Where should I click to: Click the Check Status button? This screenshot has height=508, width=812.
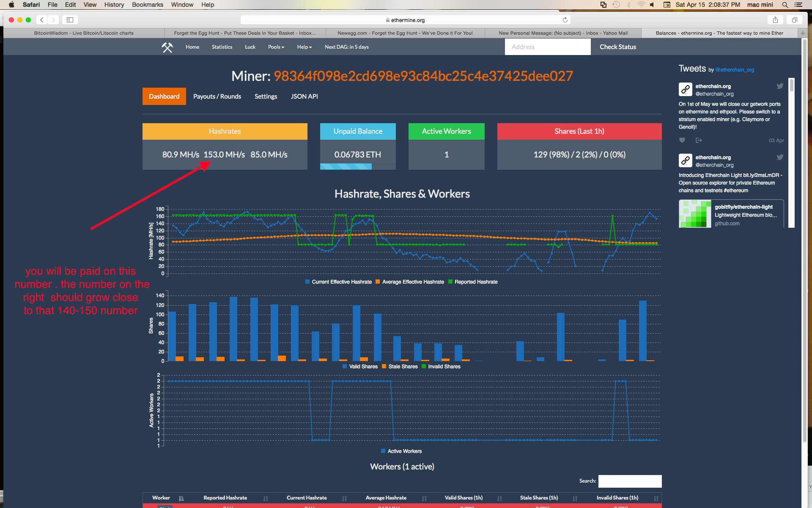tap(617, 47)
